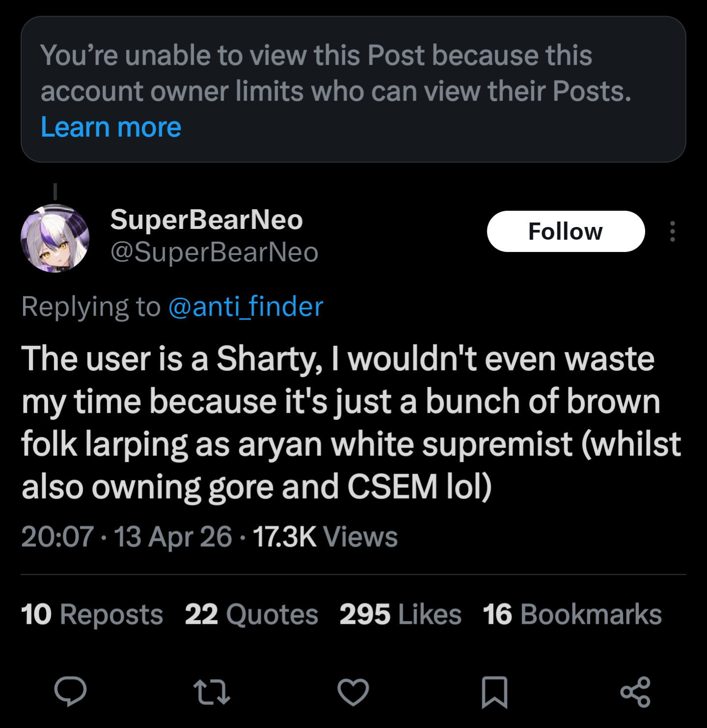Tap the 17.3K Views count

pyautogui.click(x=325, y=536)
